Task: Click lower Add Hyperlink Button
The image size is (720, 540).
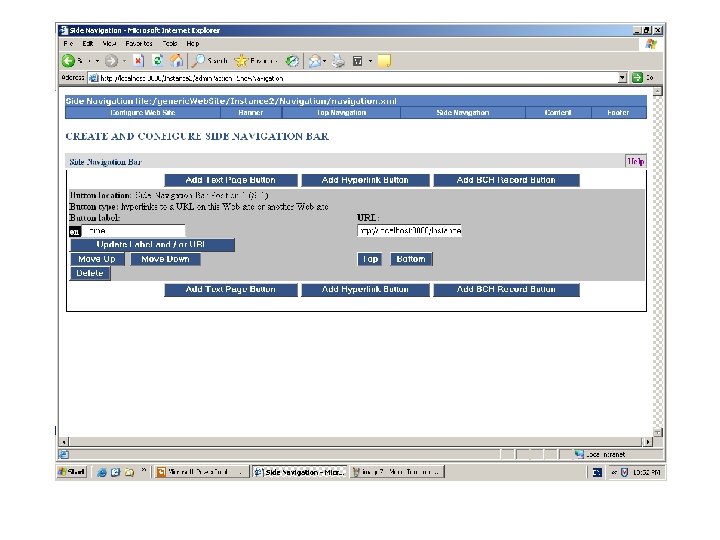Action: point(365,289)
